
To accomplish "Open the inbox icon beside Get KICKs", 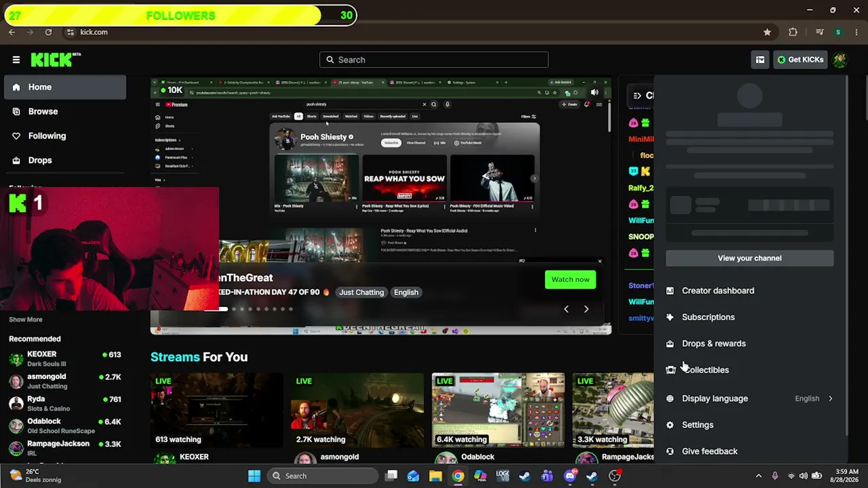I will click(x=760, y=60).
